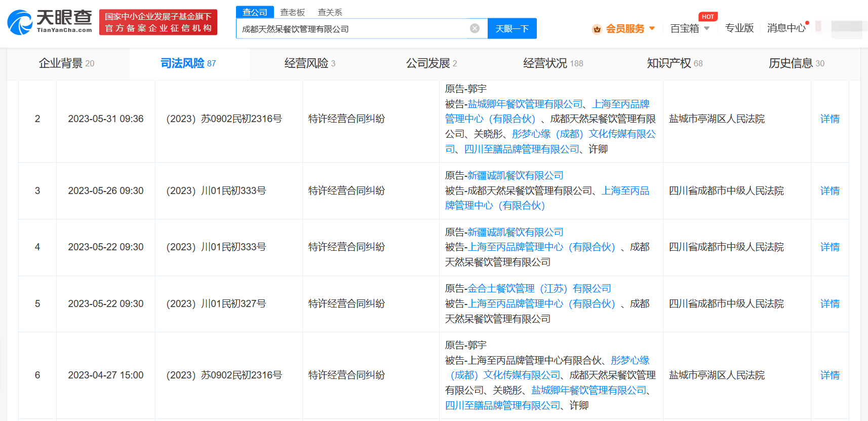The width and height of the screenshot is (868, 421).
Task: Open 新疆诚凯餐饮有限公司 link in row 3
Action: click(516, 176)
